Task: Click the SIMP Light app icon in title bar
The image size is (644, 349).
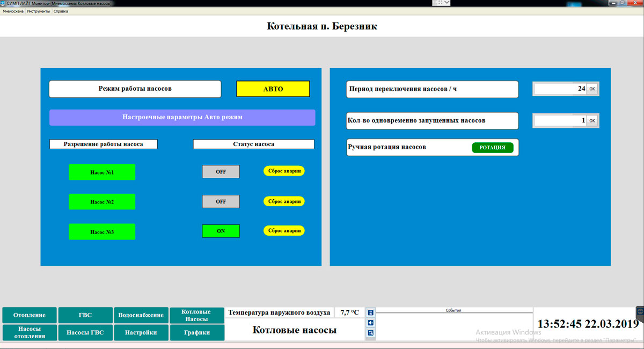Action: 3,3
